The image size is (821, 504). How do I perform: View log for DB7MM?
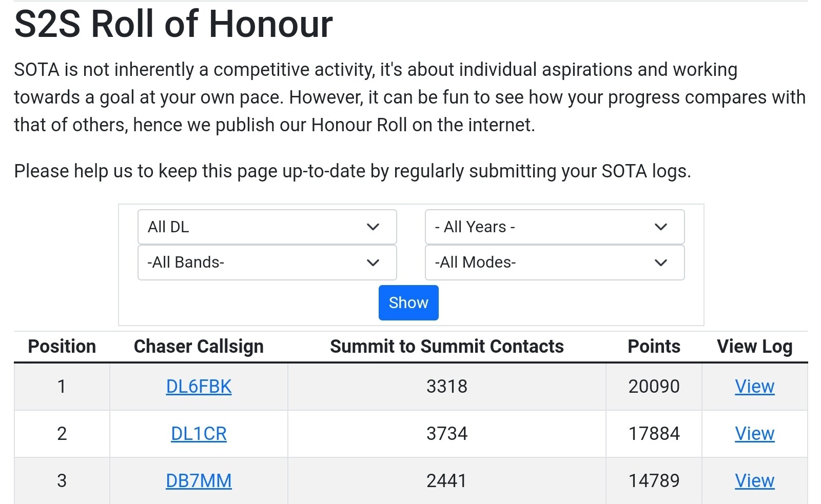click(754, 481)
